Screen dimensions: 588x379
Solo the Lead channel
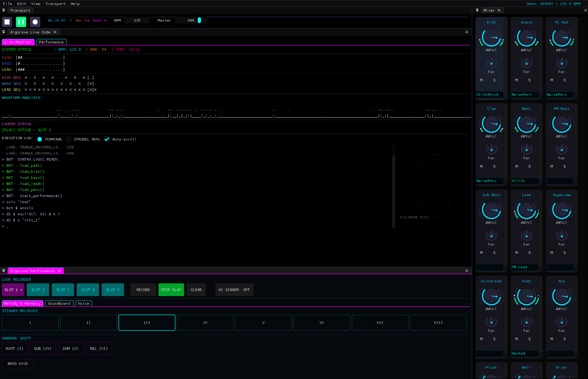click(x=529, y=253)
